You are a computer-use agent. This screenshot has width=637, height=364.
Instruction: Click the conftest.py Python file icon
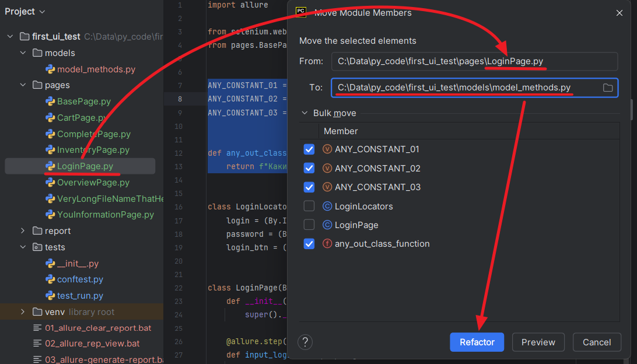(50, 279)
